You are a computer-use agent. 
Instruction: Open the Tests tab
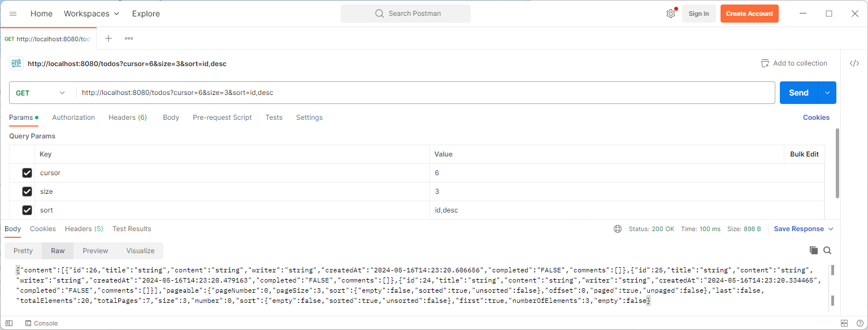click(x=274, y=118)
